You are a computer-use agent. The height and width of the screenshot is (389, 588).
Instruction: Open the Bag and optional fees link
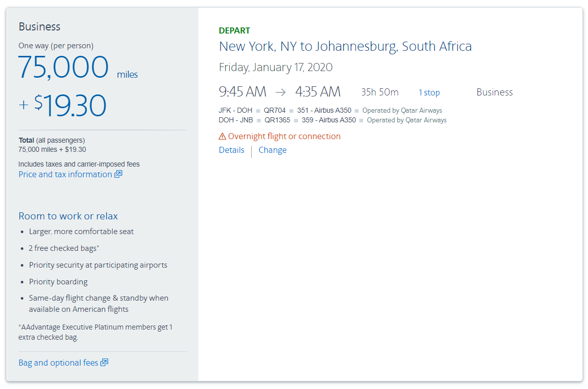coord(58,363)
